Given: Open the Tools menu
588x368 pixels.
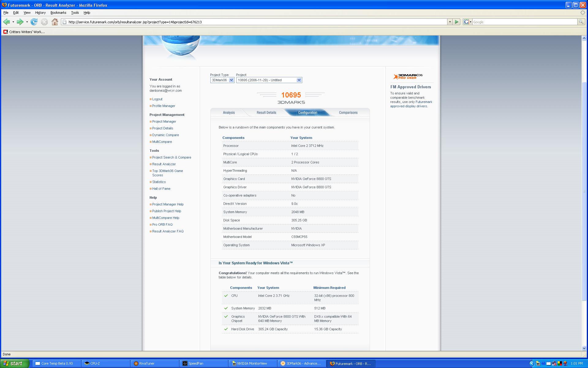Looking at the screenshot, I should [x=75, y=13].
